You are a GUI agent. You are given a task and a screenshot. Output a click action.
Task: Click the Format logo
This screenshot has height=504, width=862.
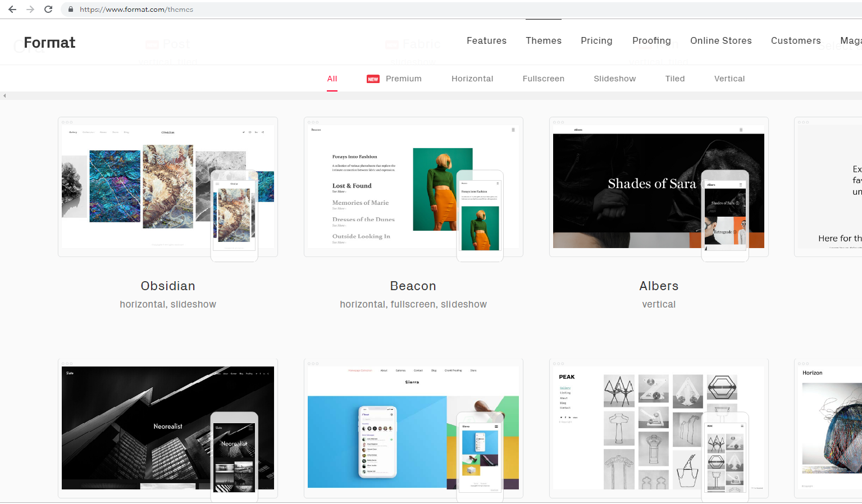(49, 43)
